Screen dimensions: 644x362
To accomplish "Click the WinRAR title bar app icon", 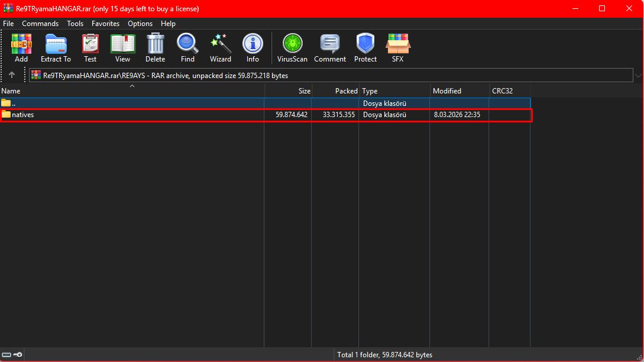I will click(8, 8).
